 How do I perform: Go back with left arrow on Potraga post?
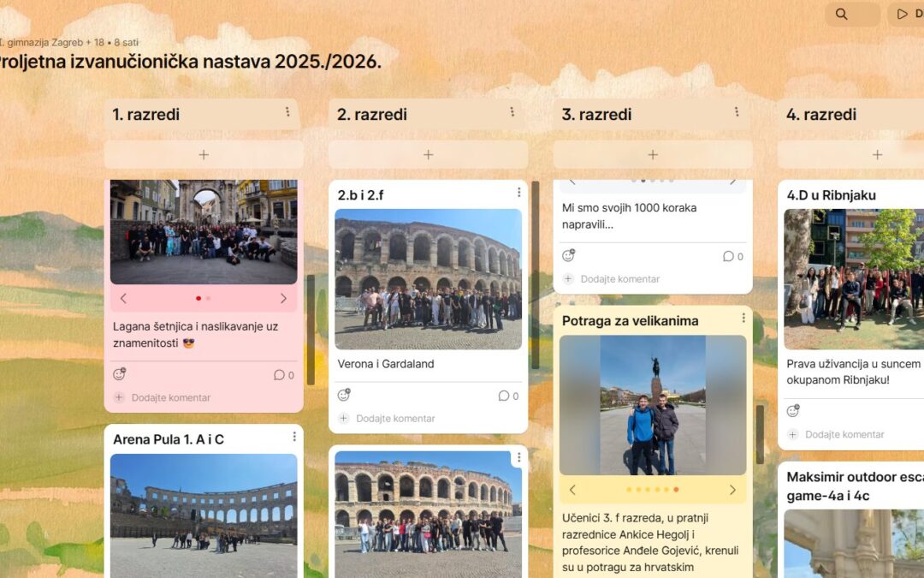(572, 490)
